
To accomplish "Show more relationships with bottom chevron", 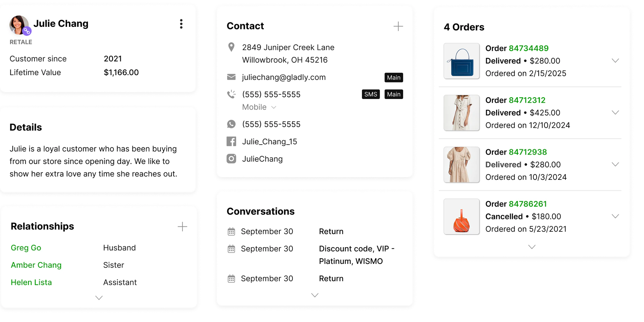I will coord(99,298).
